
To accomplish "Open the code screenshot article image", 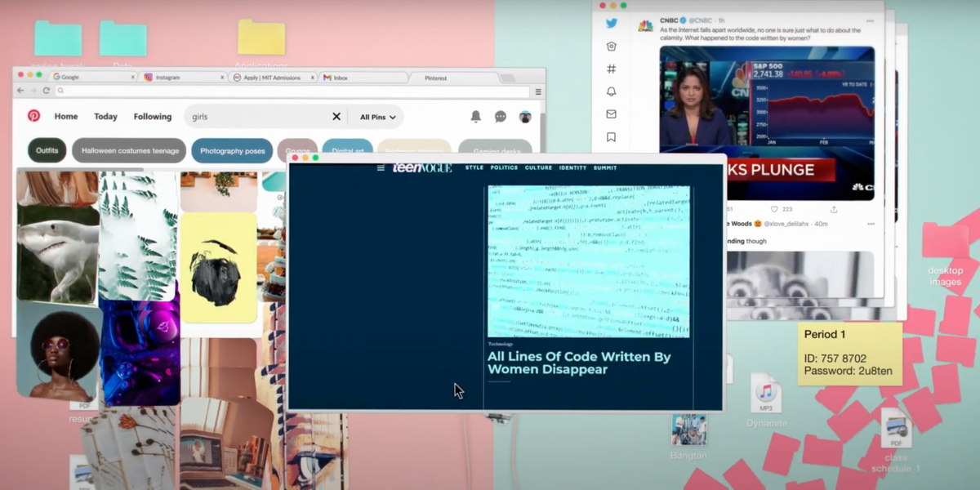I will 588,261.
